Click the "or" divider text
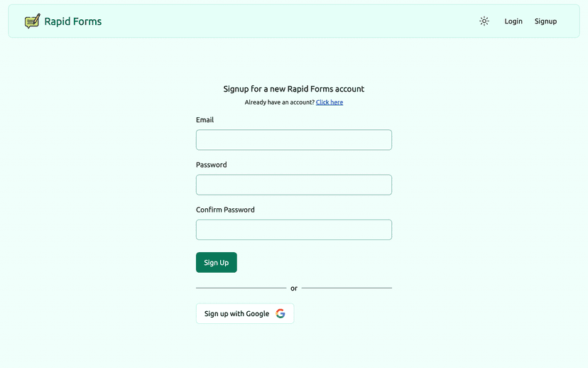The width and height of the screenshot is (588, 368). 294,288
